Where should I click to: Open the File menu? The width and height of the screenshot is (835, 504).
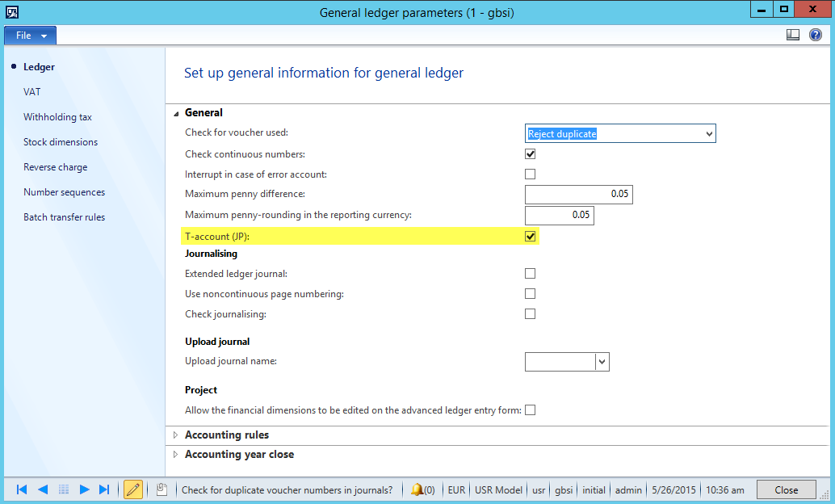tap(30, 36)
